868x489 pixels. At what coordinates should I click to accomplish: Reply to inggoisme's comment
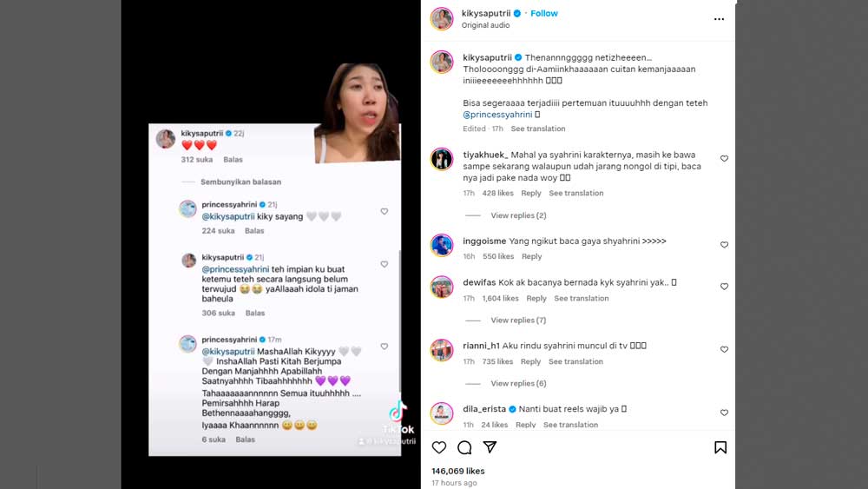(531, 256)
